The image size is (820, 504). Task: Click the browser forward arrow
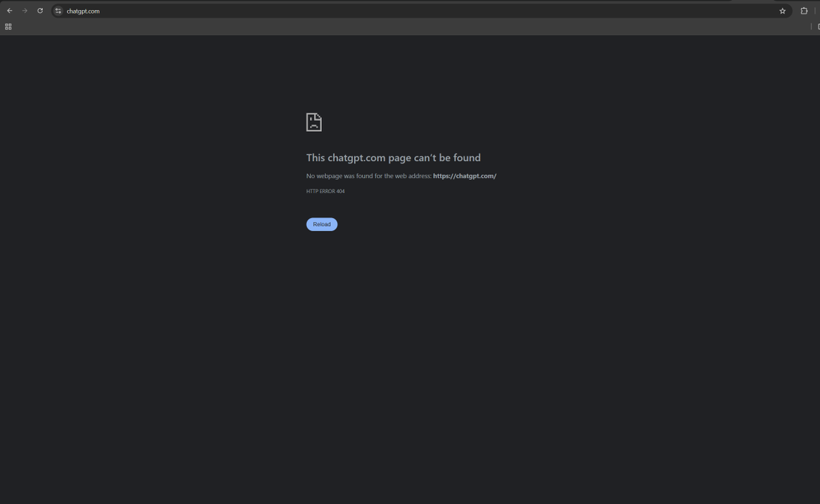pos(25,11)
